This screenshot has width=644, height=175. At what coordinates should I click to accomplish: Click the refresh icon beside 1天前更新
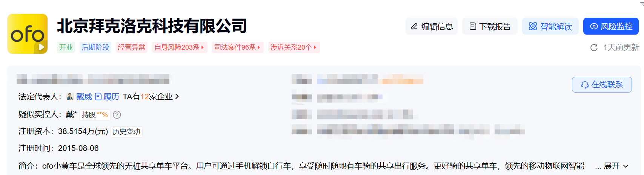tap(594, 47)
